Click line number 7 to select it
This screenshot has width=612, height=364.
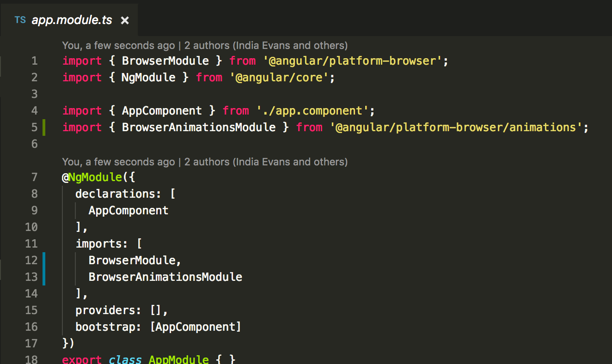point(34,177)
